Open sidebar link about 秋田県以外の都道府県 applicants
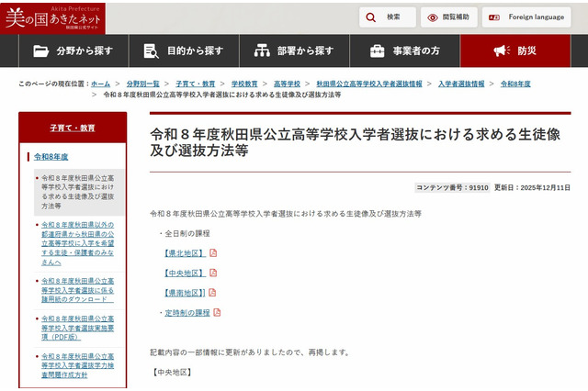The image size is (588, 391). (x=77, y=243)
